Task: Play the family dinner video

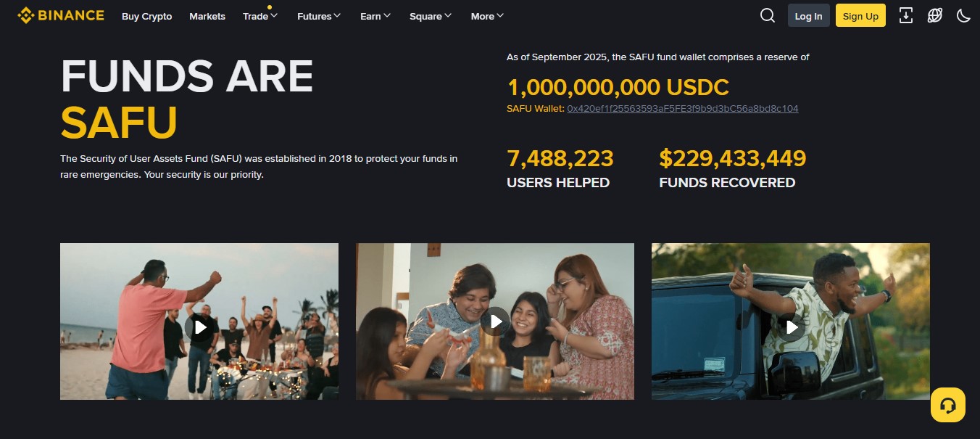Action: pyautogui.click(x=495, y=321)
